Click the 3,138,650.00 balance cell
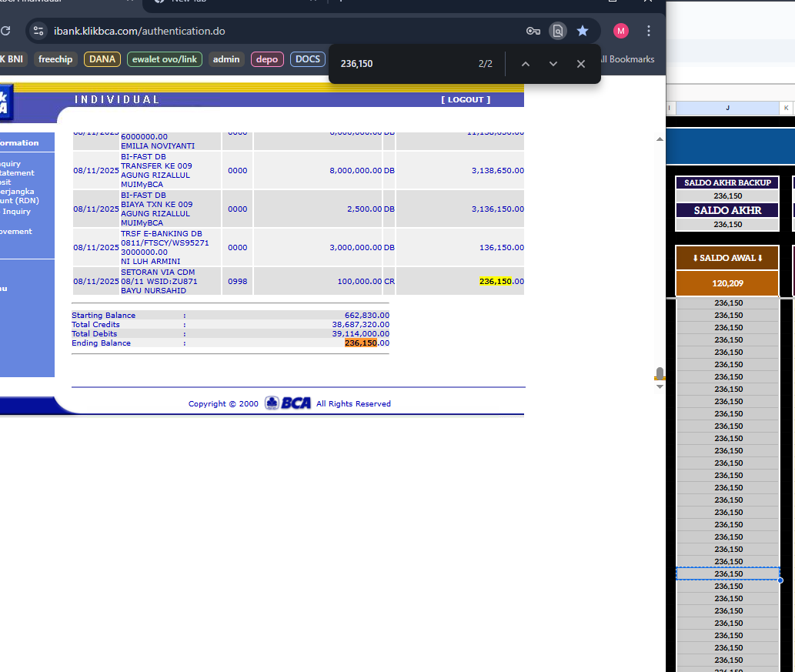This screenshot has width=795, height=672. [498, 170]
